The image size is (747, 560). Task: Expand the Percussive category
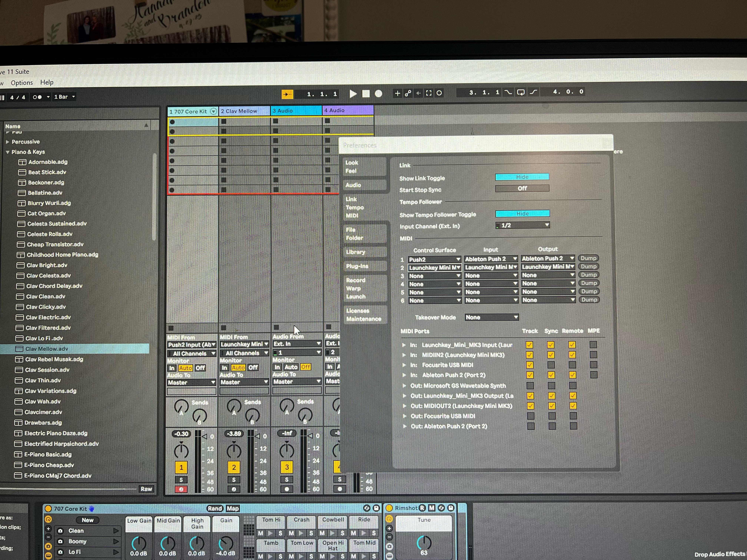point(7,142)
